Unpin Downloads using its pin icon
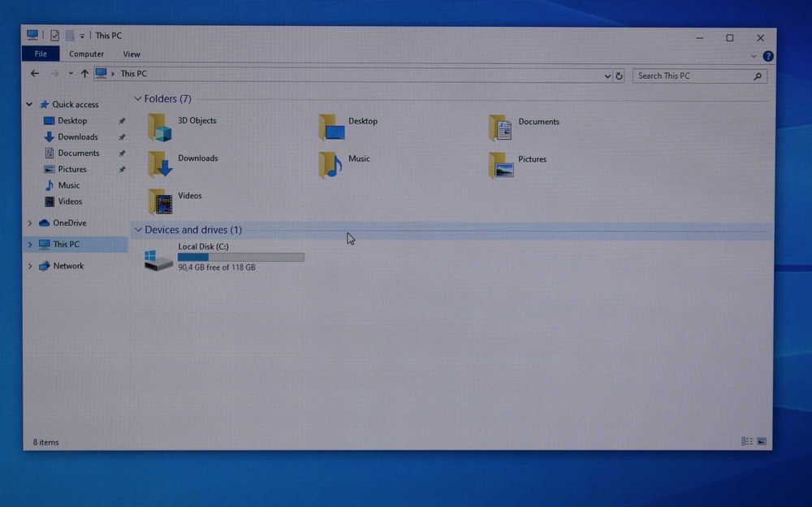This screenshot has height=507, width=812. (x=122, y=137)
